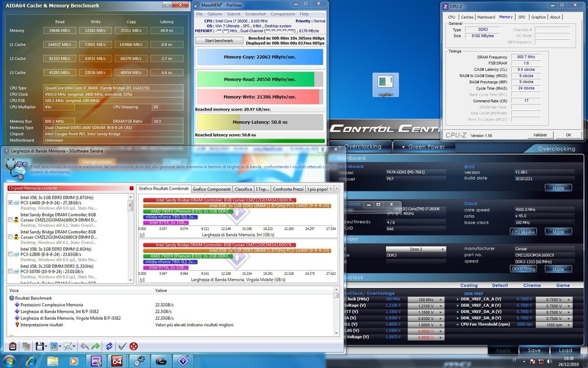Click the Sandra reference list scrollbar thumb
The width and height of the screenshot is (588, 368).
[131, 205]
